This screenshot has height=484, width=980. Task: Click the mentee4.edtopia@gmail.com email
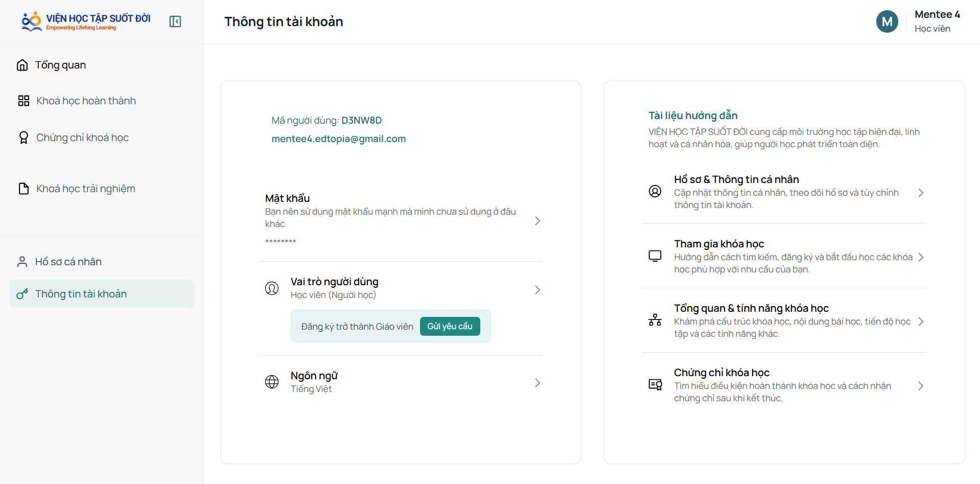coord(338,139)
